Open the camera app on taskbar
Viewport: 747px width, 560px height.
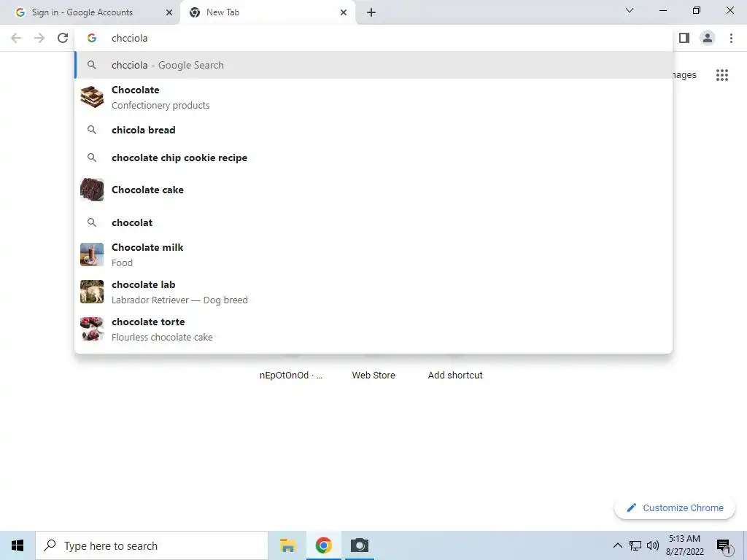(x=360, y=545)
